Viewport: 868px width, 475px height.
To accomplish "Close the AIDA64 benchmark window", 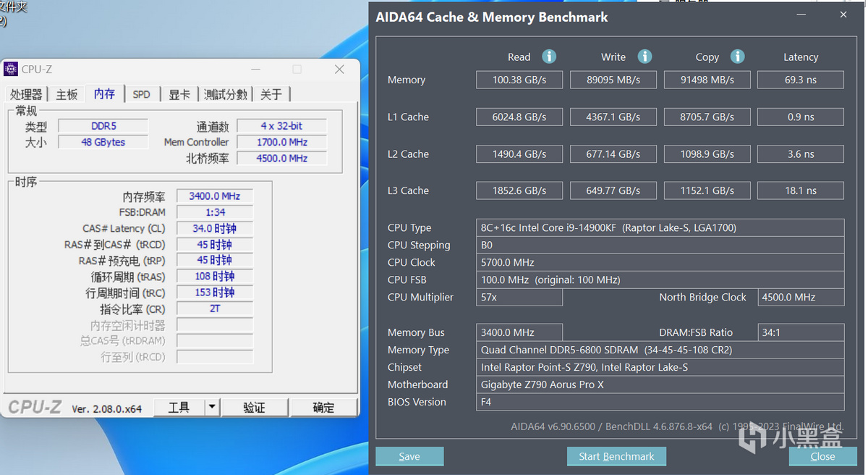I will coord(844,14).
